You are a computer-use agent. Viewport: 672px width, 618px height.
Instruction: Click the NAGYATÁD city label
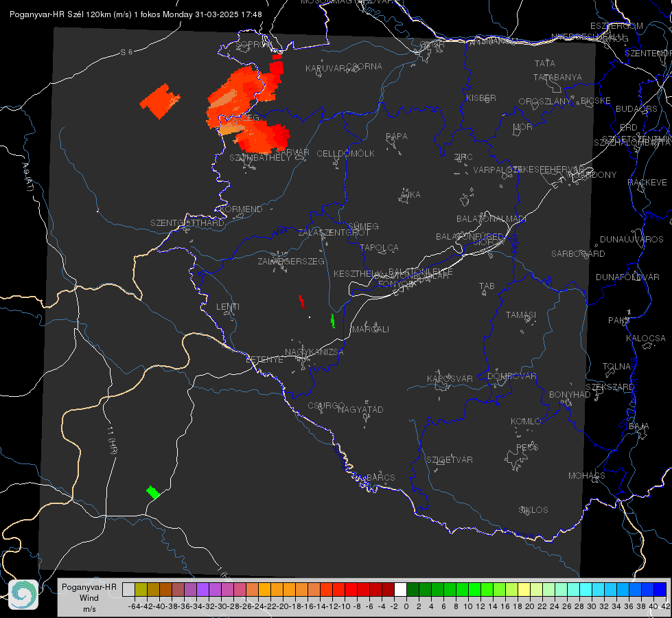tap(360, 409)
